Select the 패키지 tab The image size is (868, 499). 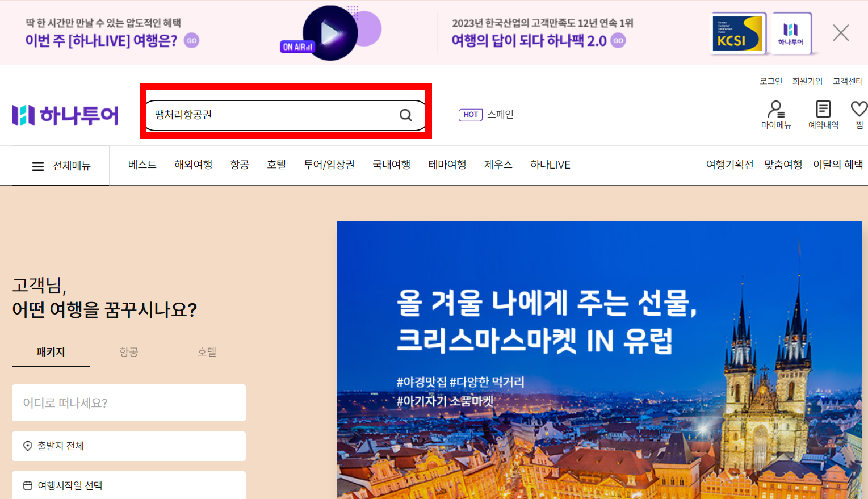pos(51,352)
